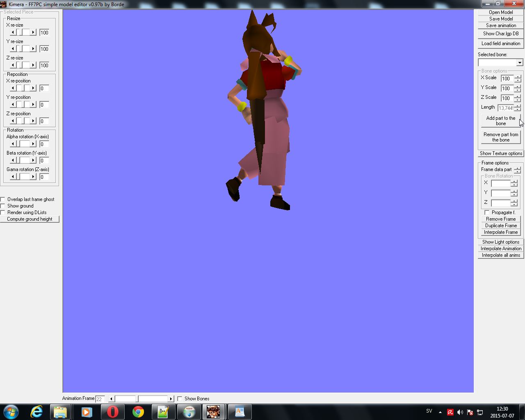This screenshot has width=525, height=420.
Task: Open Avira antivirus tray icon
Action: pos(450,412)
